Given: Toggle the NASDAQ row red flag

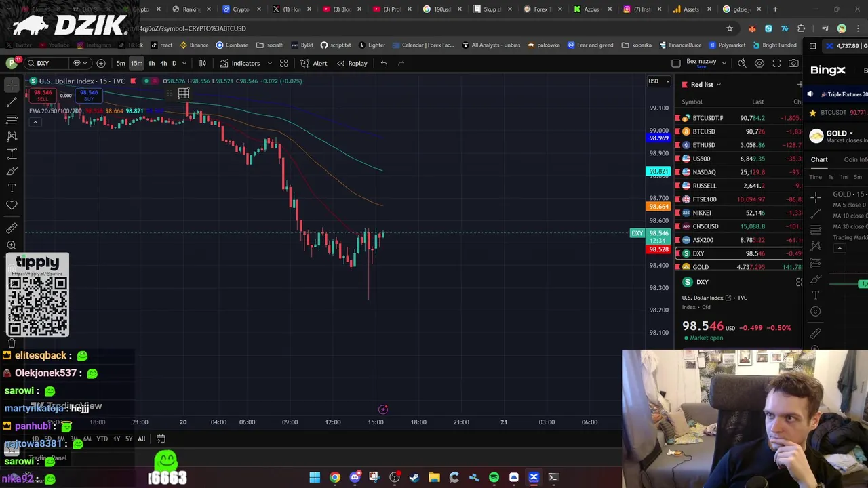Looking at the screenshot, I should [x=677, y=172].
